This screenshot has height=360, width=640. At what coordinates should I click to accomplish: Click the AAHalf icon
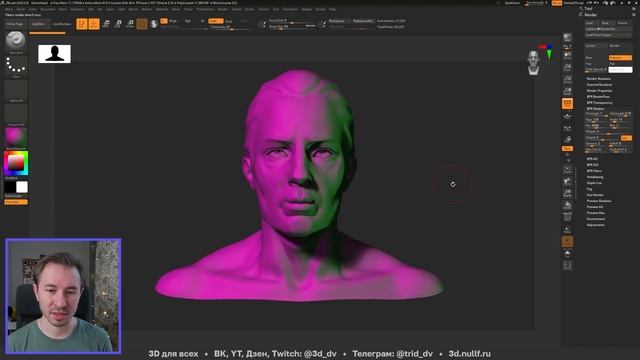point(567,91)
